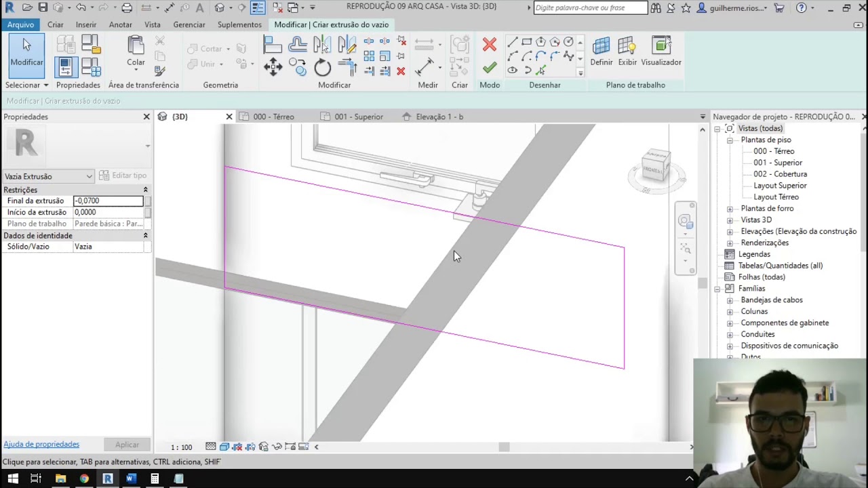Open the Ajuda de propriedades link
The height and width of the screenshot is (488, 868).
(x=41, y=445)
